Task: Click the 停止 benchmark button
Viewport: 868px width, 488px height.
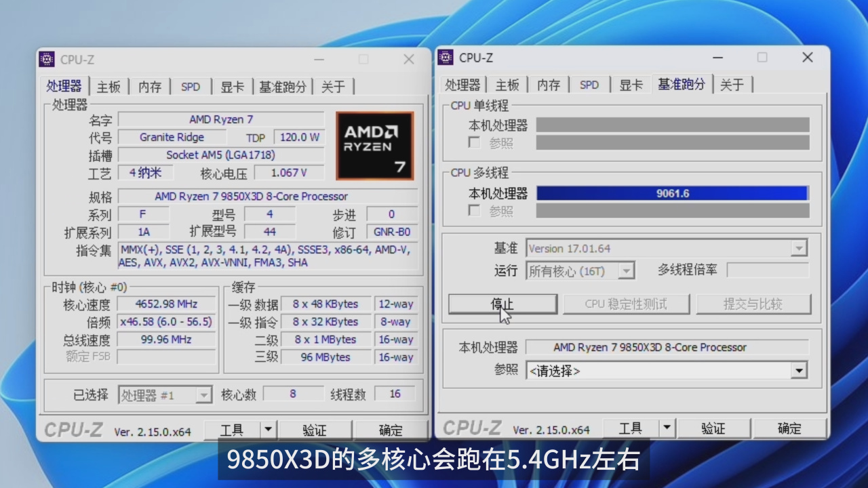Action: 503,304
